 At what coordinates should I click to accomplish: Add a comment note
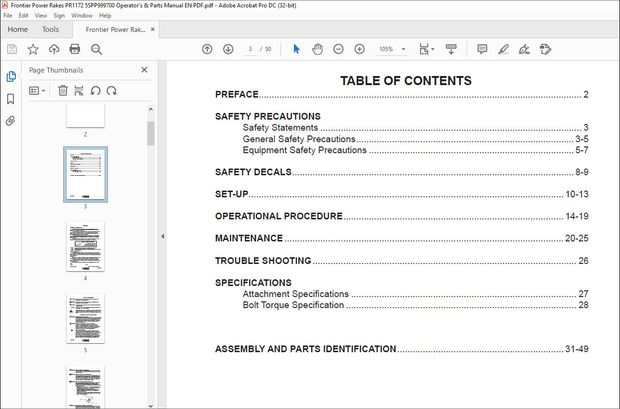point(482,49)
